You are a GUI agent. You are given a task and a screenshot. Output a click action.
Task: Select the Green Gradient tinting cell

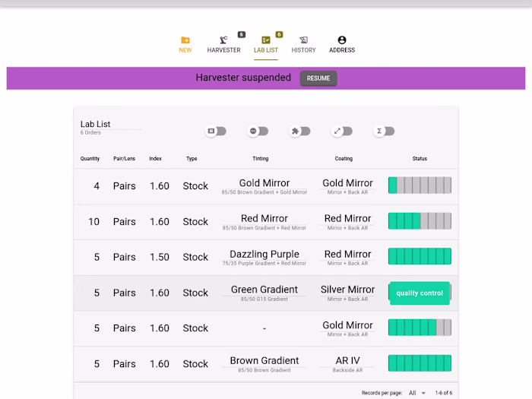click(x=264, y=293)
